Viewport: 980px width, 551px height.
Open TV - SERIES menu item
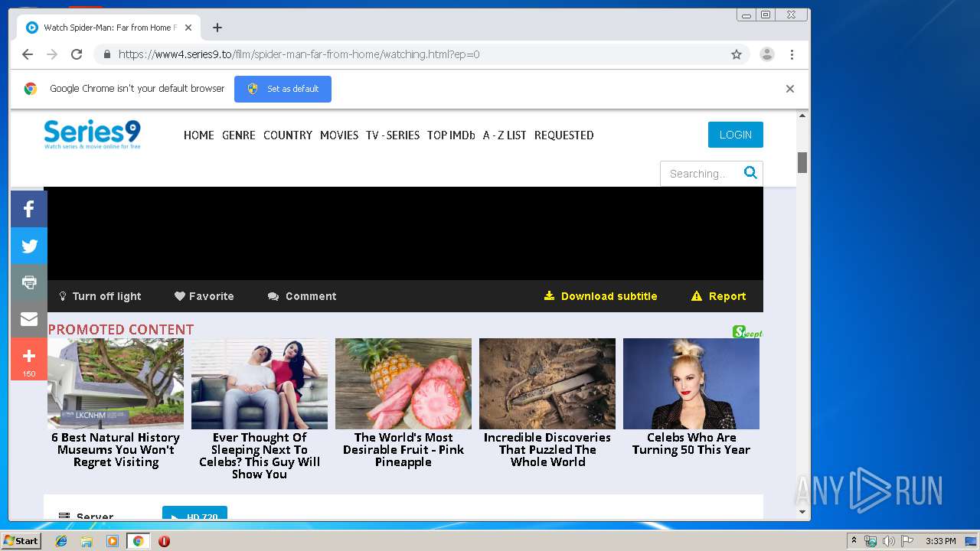coord(393,135)
